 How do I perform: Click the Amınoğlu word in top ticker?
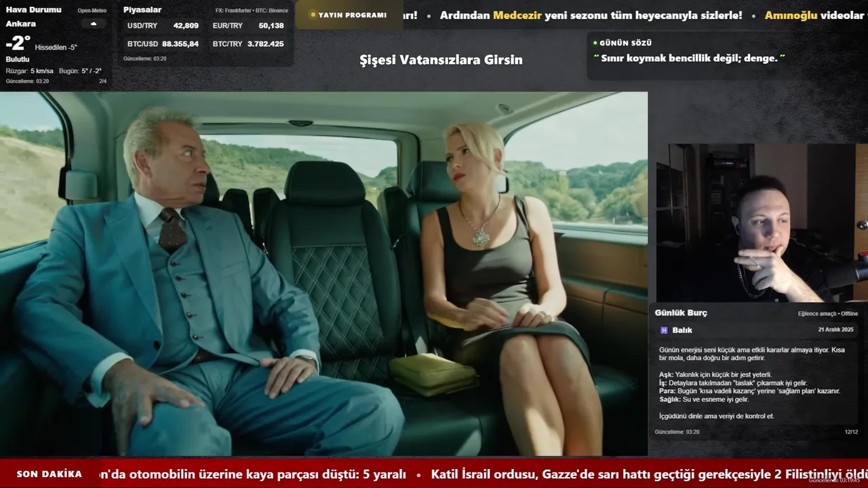click(x=791, y=15)
